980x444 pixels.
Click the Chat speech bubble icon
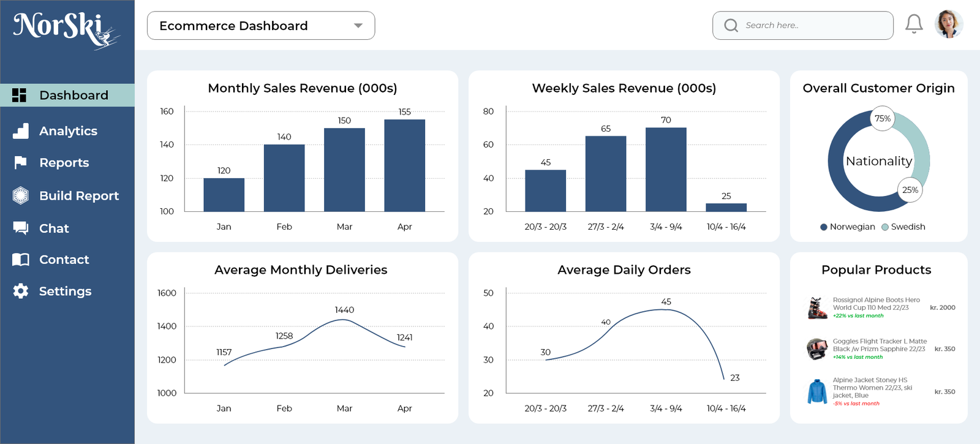coord(21,228)
